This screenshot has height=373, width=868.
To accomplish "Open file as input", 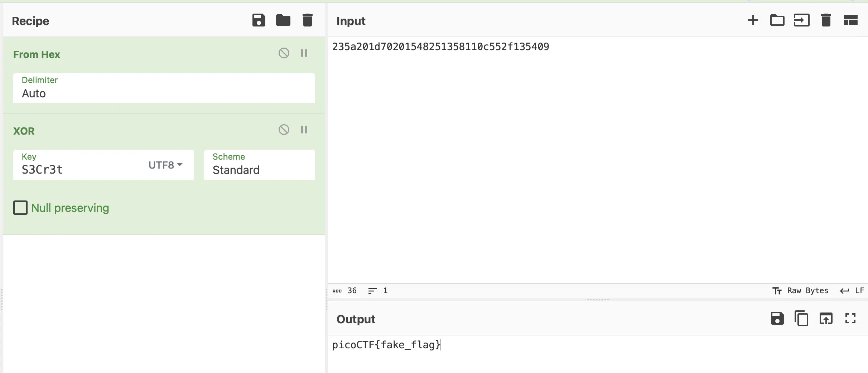I will pyautogui.click(x=801, y=20).
